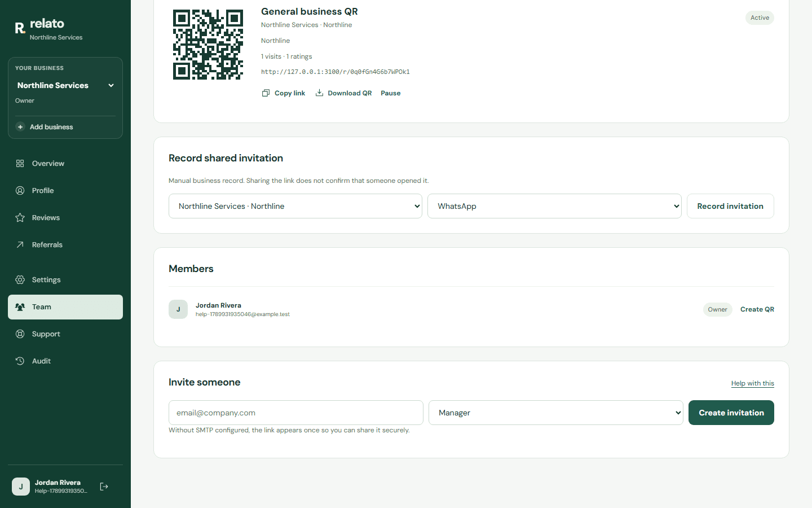The image size is (812, 508).
Task: Open the Northline Services · Northline location dropdown
Action: coord(295,206)
